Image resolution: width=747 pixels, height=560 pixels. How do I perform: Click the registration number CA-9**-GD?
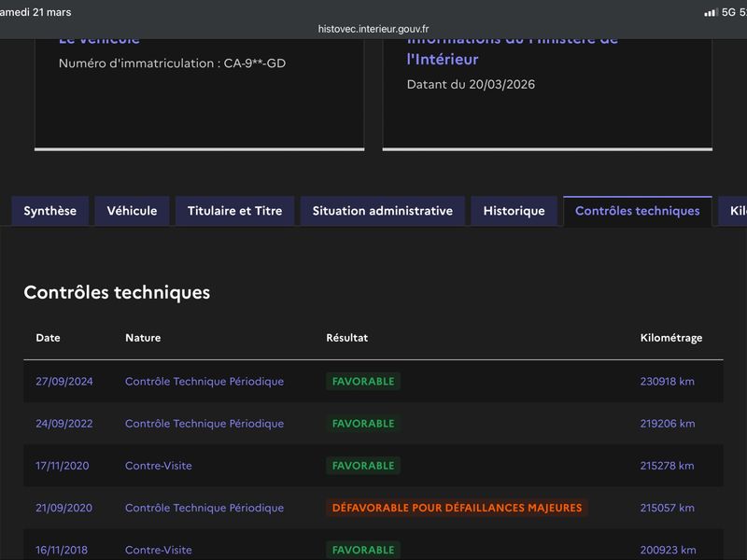(254, 63)
